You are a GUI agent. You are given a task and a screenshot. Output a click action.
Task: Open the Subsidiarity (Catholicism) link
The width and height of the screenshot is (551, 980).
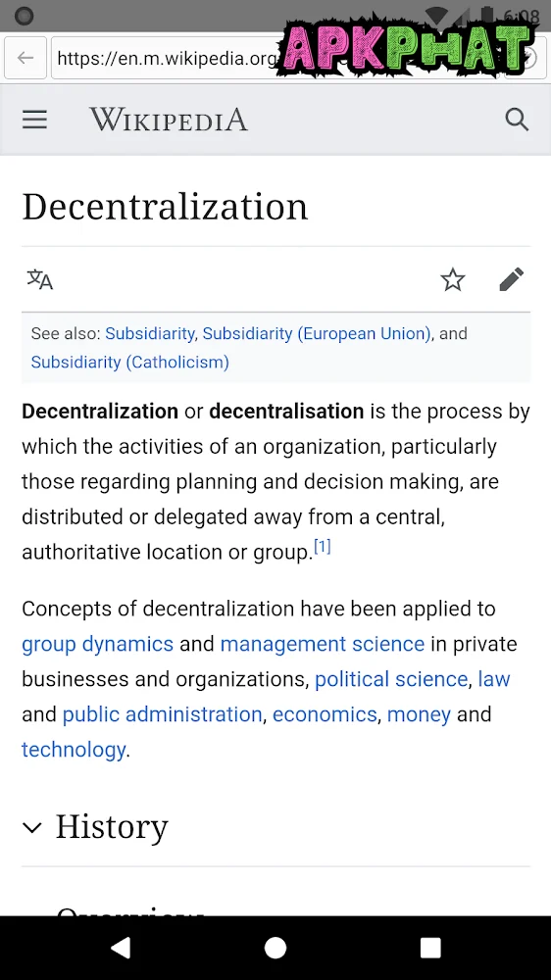130,362
